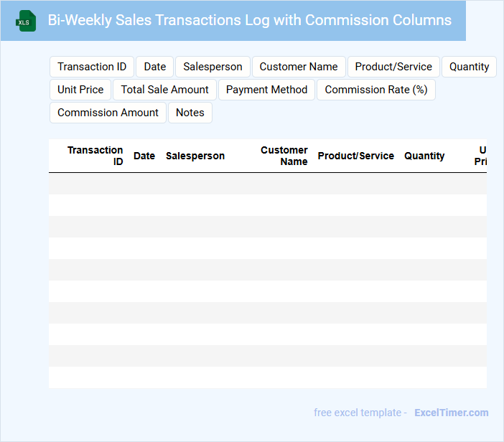The width and height of the screenshot is (504, 442).
Task: Select the Date tag button
Action: 155,67
